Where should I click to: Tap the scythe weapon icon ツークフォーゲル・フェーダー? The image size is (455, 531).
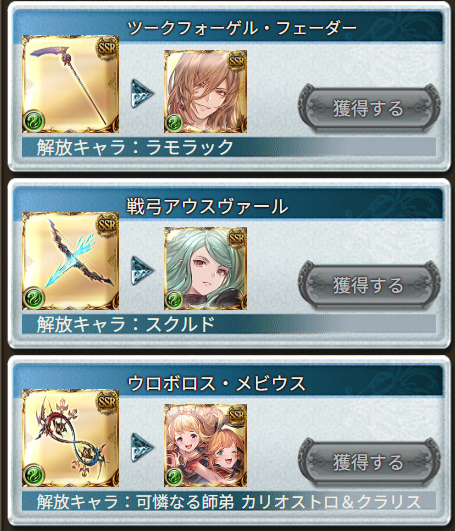click(70, 84)
